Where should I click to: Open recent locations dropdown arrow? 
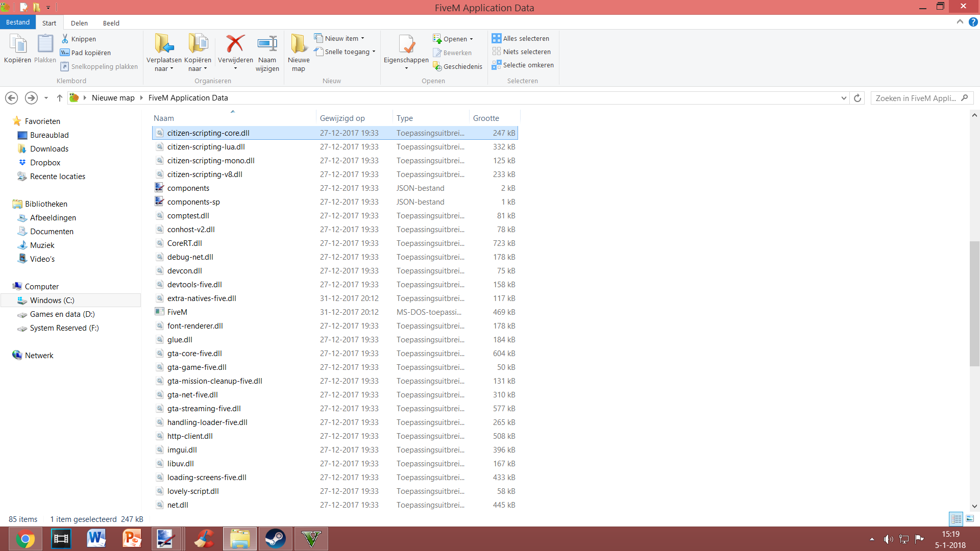(x=46, y=98)
